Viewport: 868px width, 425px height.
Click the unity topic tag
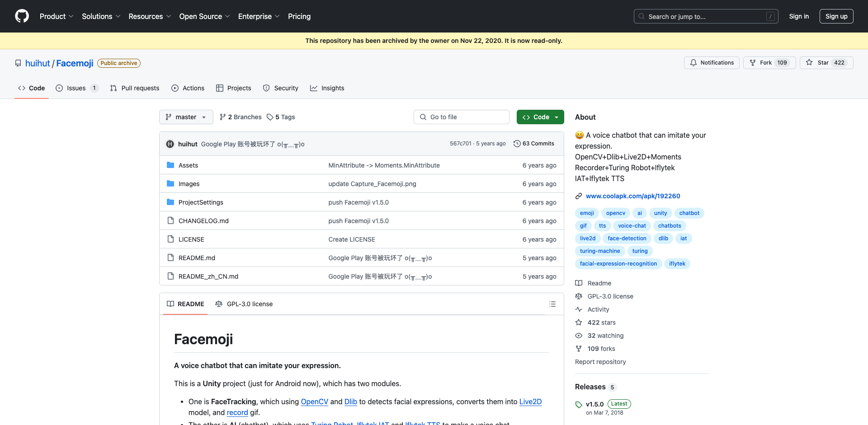click(660, 213)
